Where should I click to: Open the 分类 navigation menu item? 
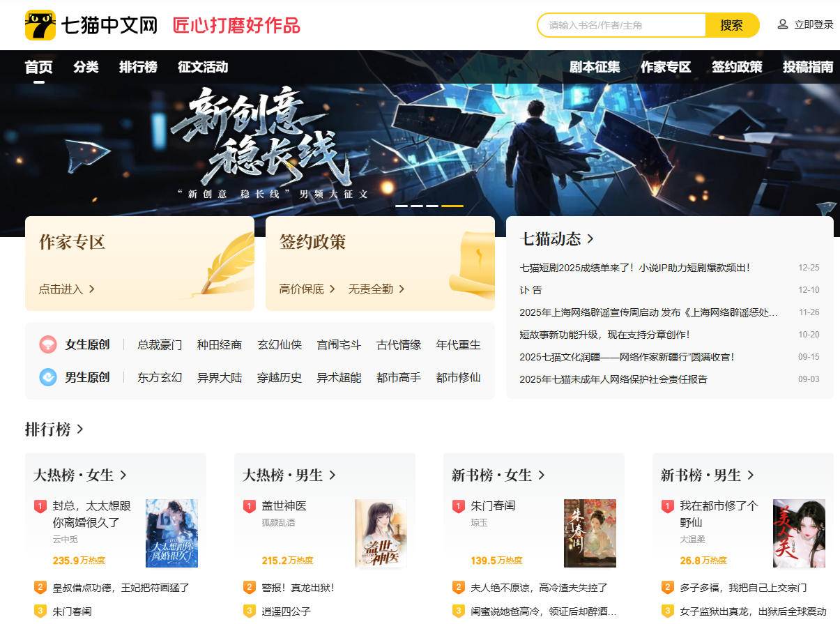pos(85,67)
